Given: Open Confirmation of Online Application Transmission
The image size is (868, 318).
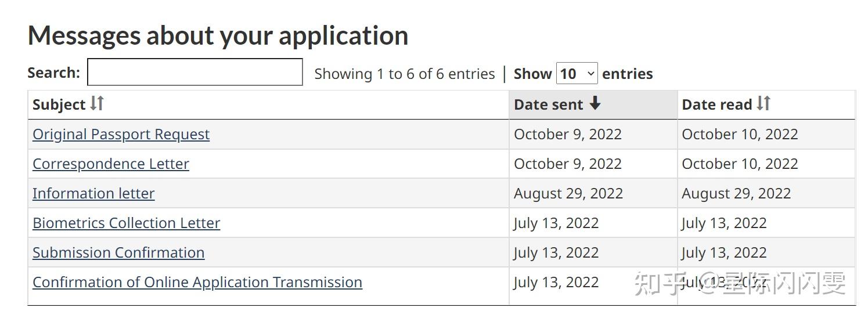Looking at the screenshot, I should (197, 282).
